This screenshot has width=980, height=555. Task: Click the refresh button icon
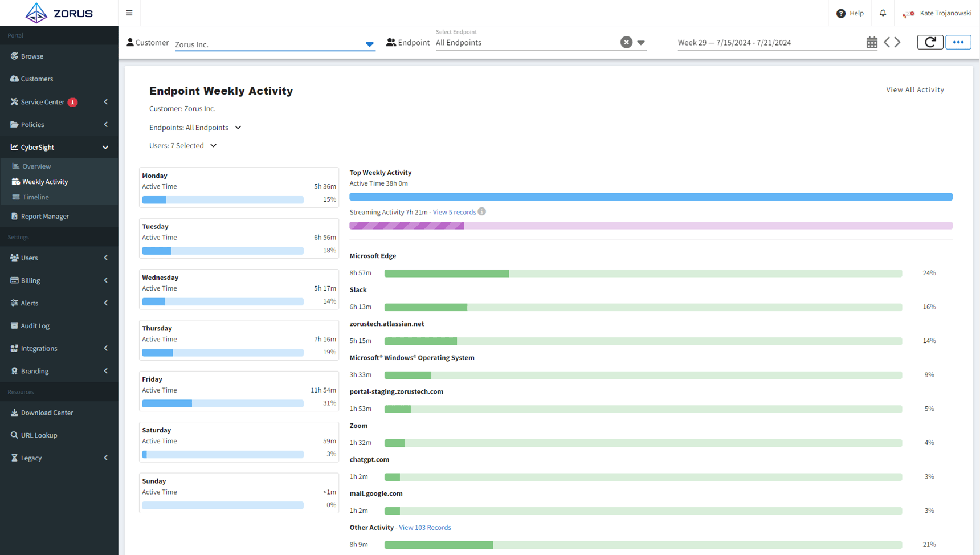pyautogui.click(x=930, y=42)
